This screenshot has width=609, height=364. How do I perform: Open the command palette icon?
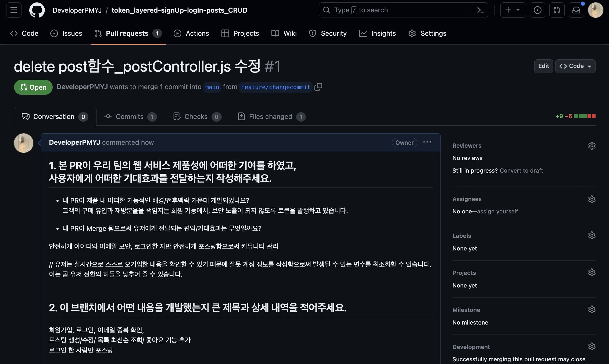click(x=480, y=10)
